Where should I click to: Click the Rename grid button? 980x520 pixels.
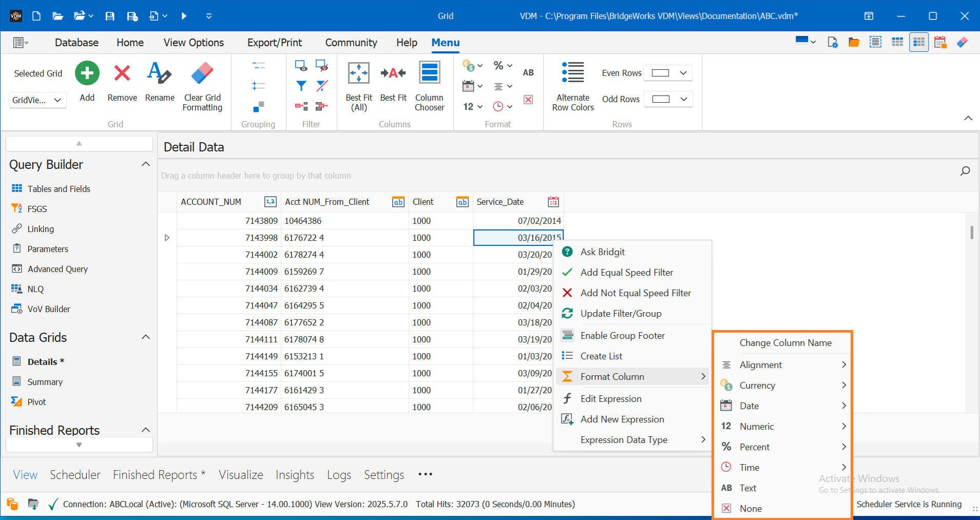[x=159, y=82]
